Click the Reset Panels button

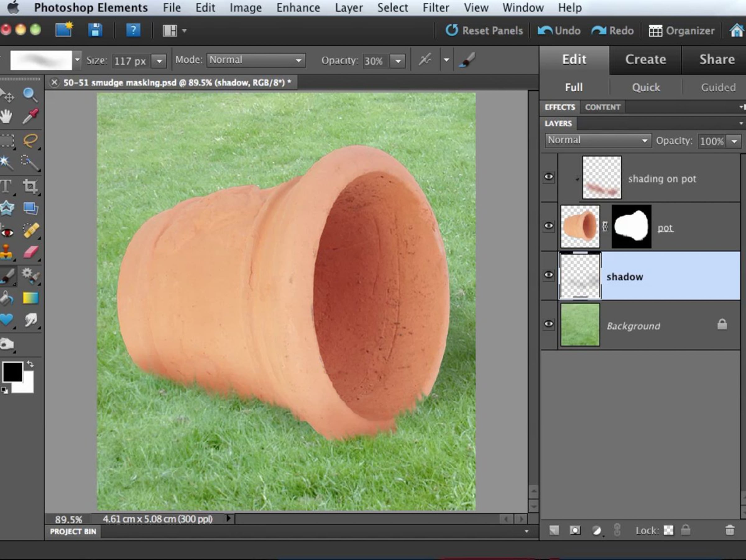coord(484,31)
